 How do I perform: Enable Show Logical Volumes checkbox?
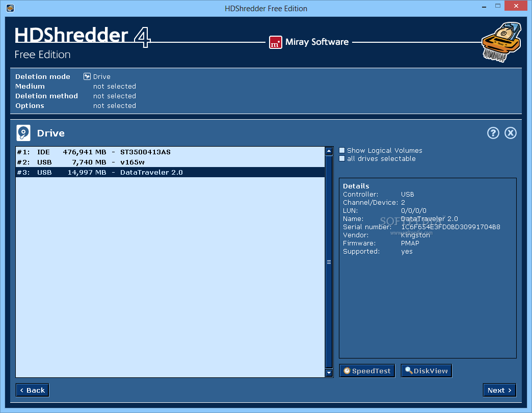[342, 150]
